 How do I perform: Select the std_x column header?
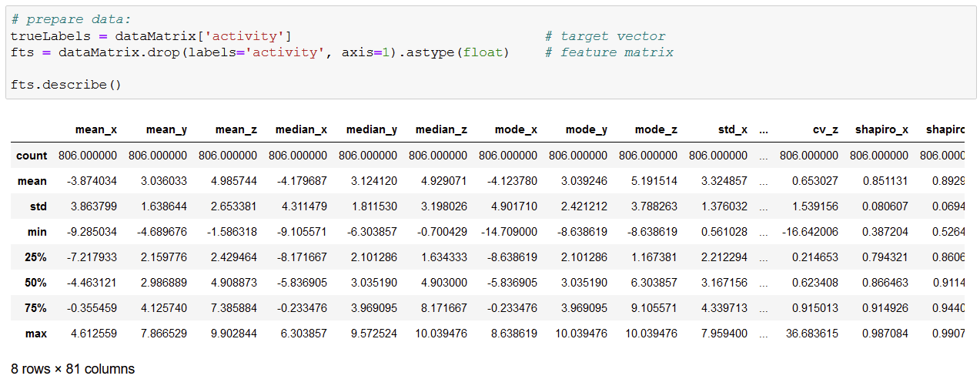tap(731, 129)
